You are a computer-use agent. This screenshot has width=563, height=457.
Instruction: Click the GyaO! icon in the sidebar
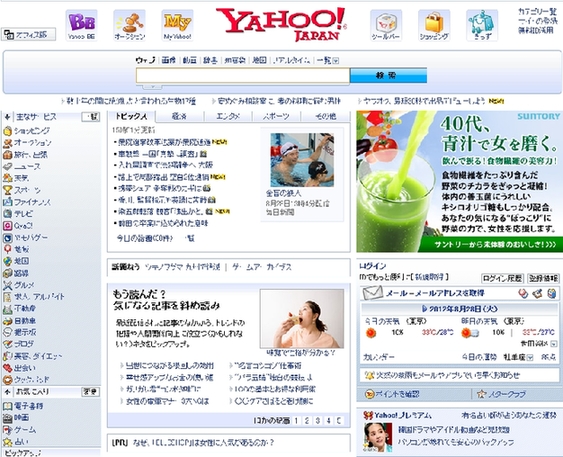coord(8,226)
